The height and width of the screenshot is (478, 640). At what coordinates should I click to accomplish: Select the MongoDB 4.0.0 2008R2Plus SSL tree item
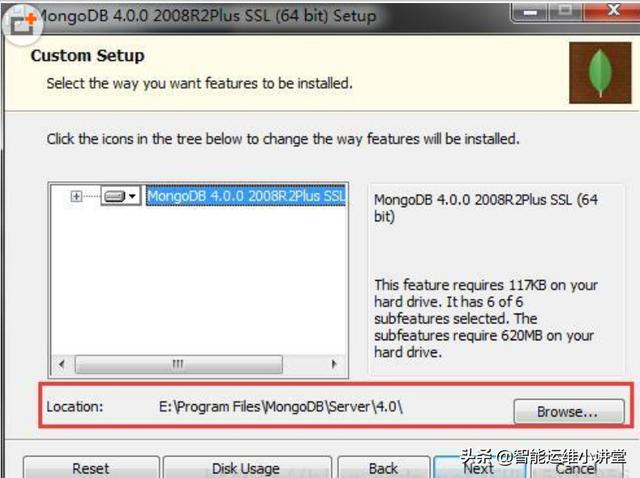click(x=246, y=196)
